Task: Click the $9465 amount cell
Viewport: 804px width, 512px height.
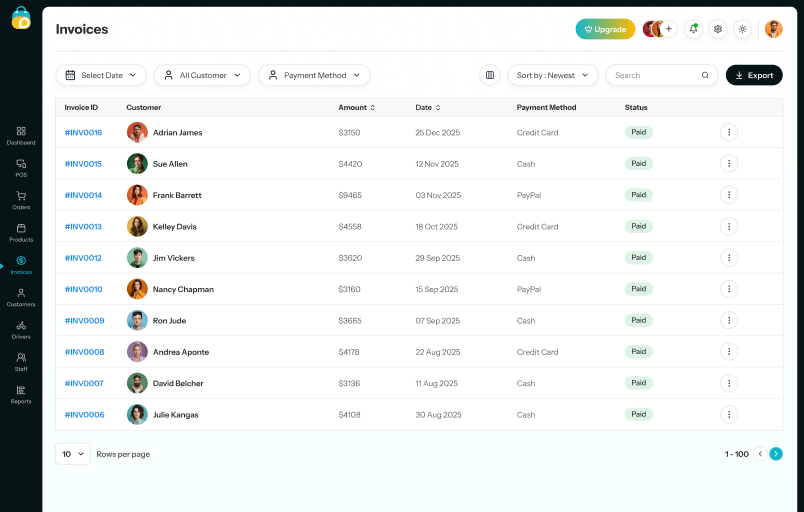Action: [350, 195]
